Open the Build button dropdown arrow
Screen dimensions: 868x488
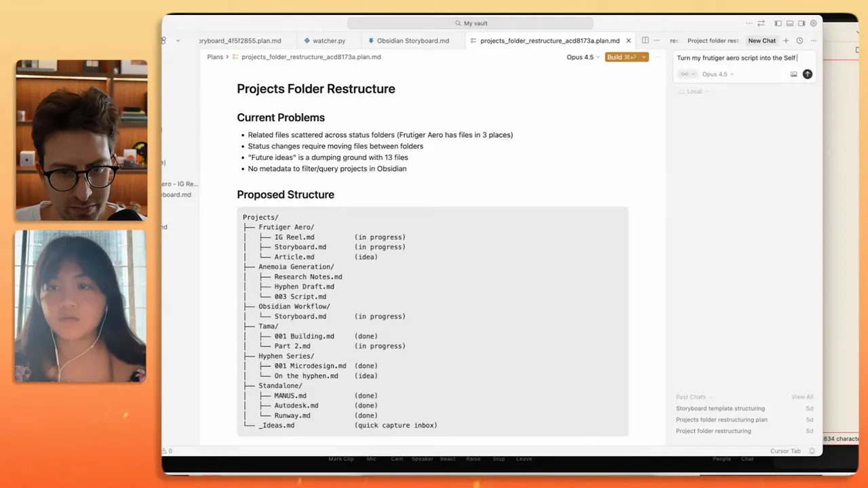(x=644, y=57)
